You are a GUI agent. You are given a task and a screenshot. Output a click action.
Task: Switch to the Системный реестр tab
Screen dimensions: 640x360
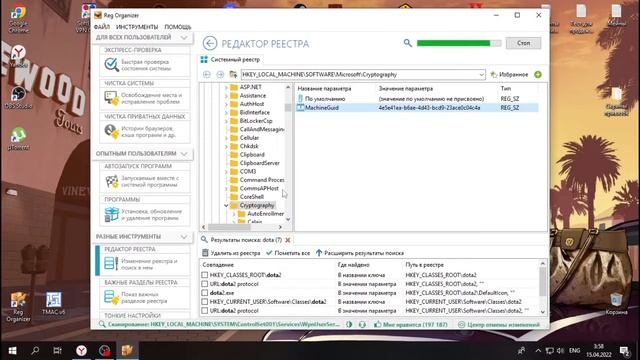tap(230, 60)
